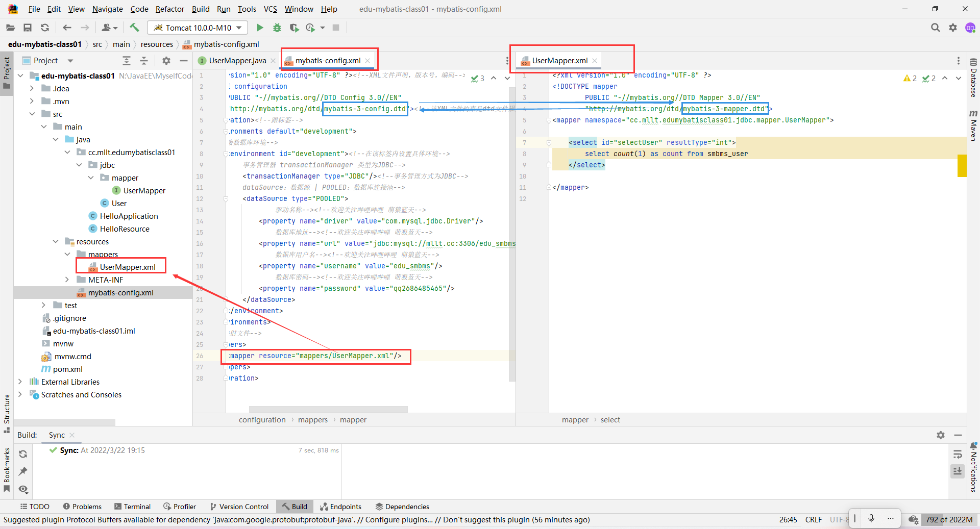The height and width of the screenshot is (529, 980).
Task: Click the left editor horizontal scrollbar
Action: coord(328,409)
